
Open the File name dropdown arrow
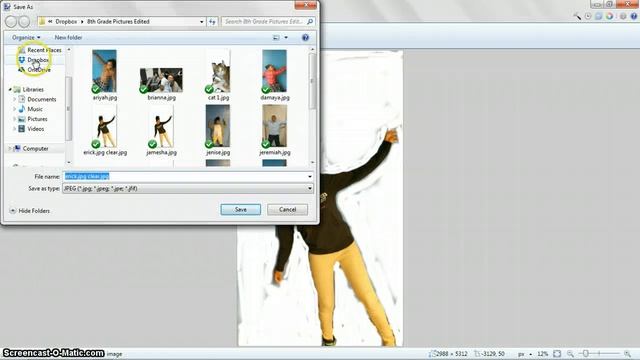click(x=310, y=176)
